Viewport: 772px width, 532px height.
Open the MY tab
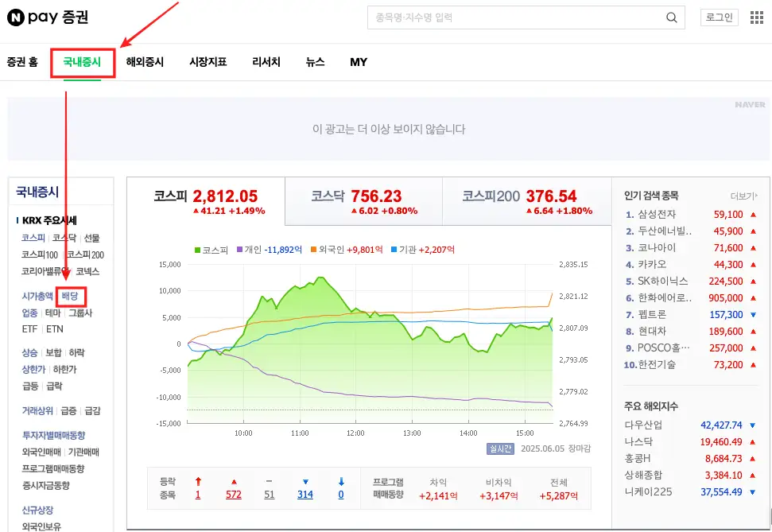pyautogui.click(x=359, y=62)
